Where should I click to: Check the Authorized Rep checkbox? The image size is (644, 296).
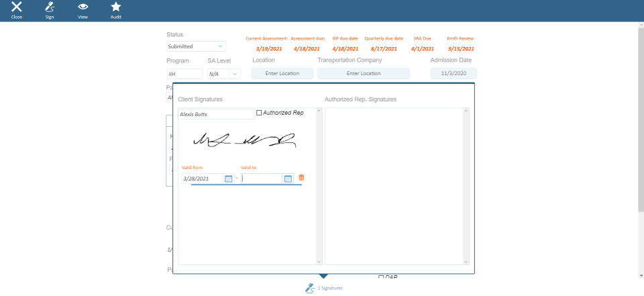click(x=260, y=113)
